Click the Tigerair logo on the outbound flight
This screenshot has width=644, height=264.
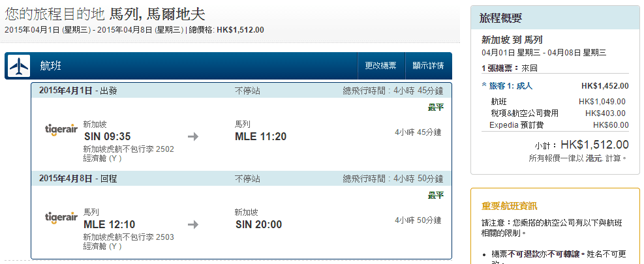pyautogui.click(x=62, y=130)
